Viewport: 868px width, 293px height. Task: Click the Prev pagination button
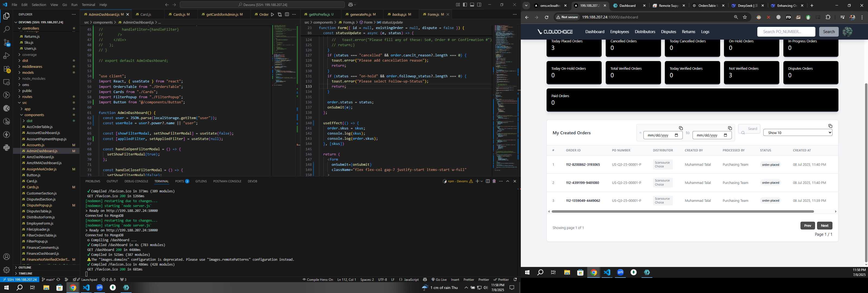(x=807, y=225)
